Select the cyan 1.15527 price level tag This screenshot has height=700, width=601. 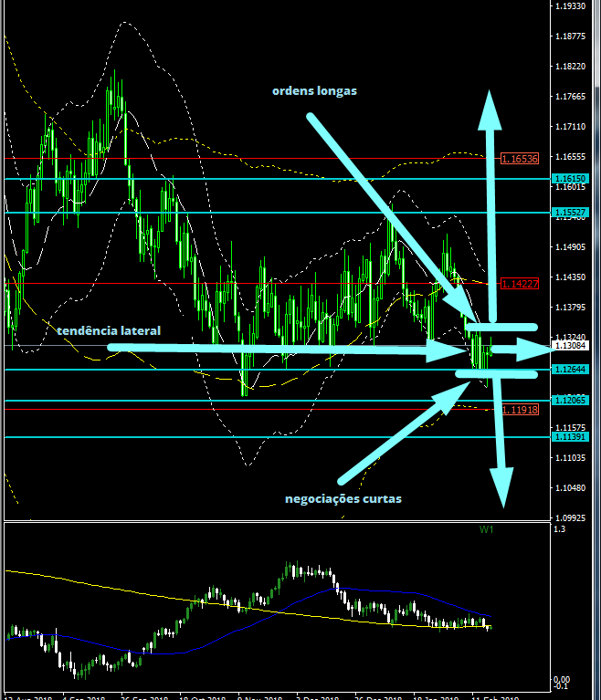tap(570, 213)
